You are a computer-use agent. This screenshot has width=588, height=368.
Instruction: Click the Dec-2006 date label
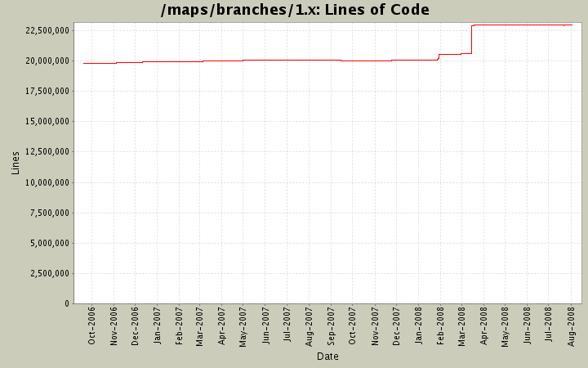135,326
